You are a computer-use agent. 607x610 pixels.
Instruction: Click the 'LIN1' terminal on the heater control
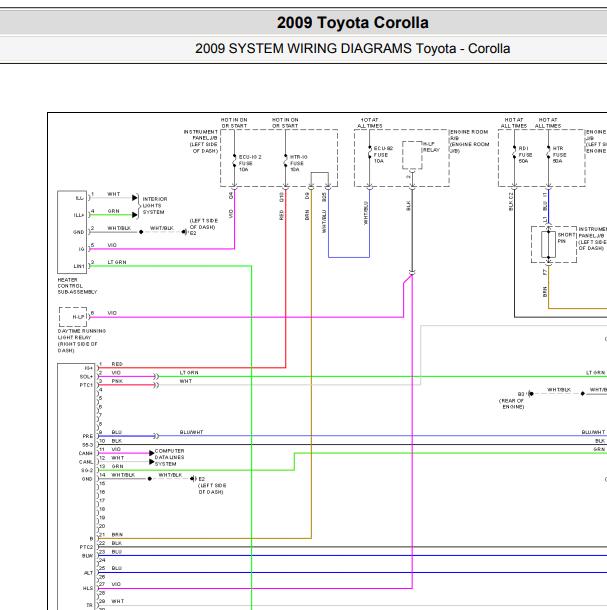pos(79,266)
